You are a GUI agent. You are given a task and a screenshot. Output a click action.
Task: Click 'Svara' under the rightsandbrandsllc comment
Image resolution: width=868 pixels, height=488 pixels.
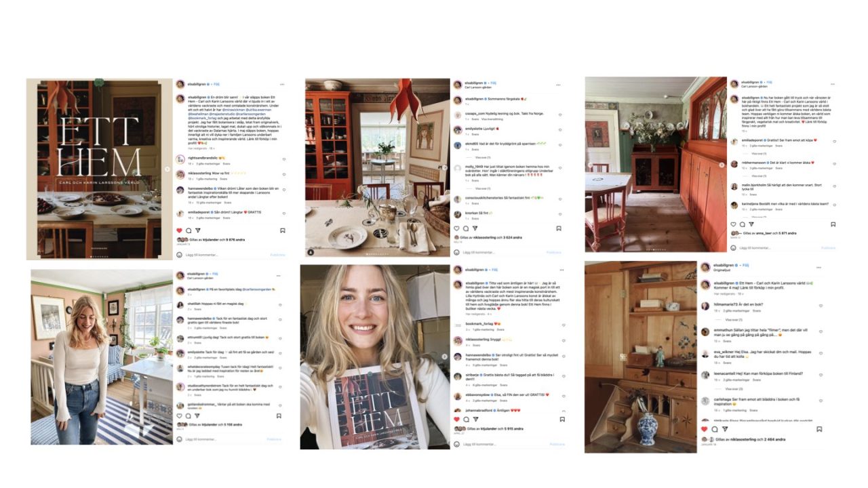click(x=226, y=163)
